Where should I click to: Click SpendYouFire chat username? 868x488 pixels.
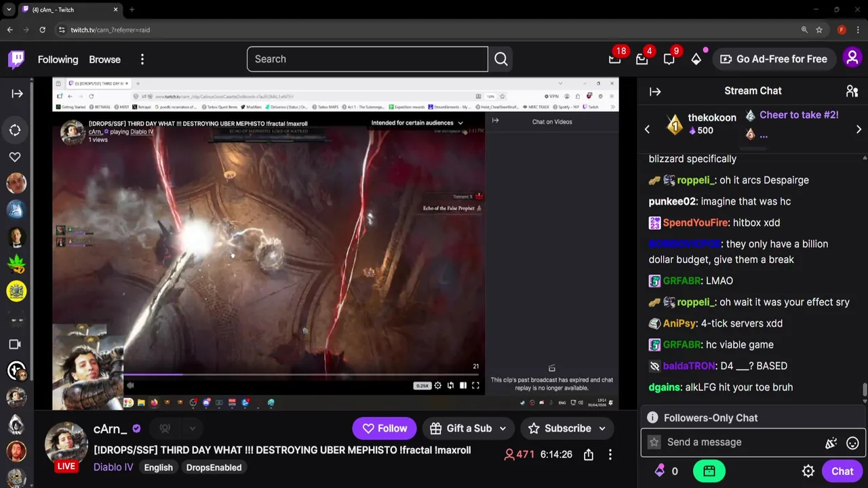pyautogui.click(x=695, y=222)
